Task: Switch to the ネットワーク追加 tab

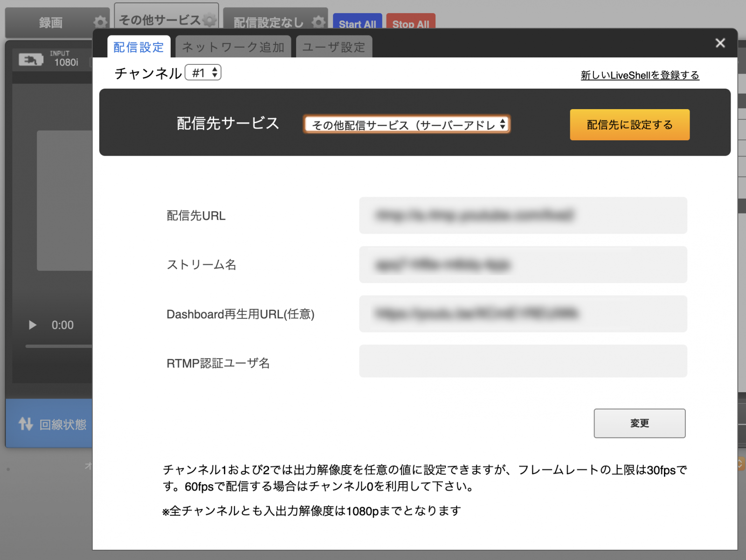Action: [233, 47]
